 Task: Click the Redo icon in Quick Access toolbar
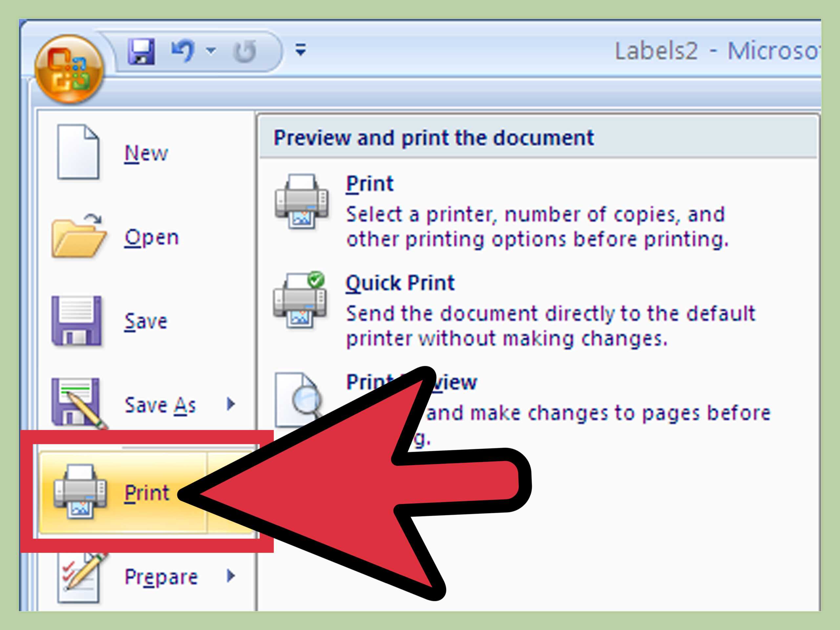[244, 51]
